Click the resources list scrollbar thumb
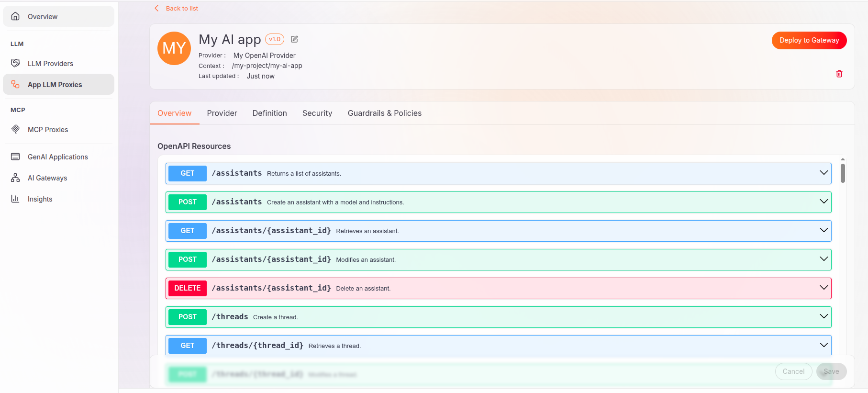 point(843,173)
